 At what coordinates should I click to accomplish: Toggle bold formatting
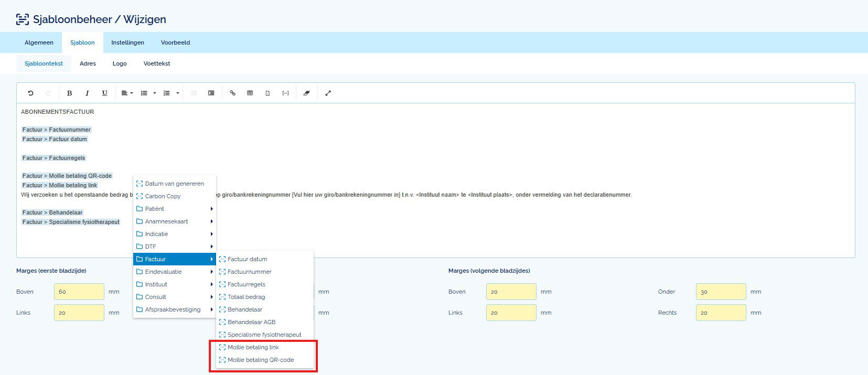tap(69, 93)
